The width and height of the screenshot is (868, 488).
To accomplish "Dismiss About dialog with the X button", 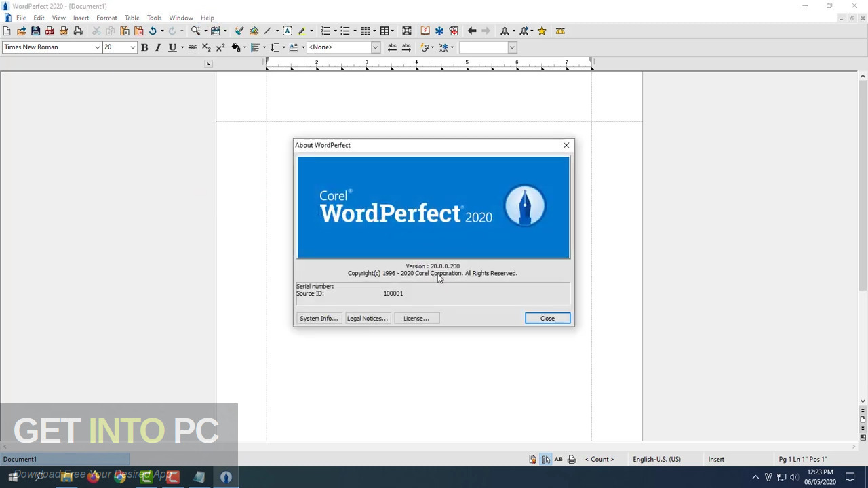I will tap(566, 145).
